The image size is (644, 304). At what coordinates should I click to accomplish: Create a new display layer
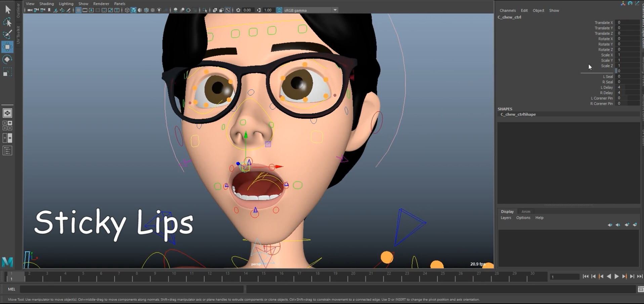(627, 225)
